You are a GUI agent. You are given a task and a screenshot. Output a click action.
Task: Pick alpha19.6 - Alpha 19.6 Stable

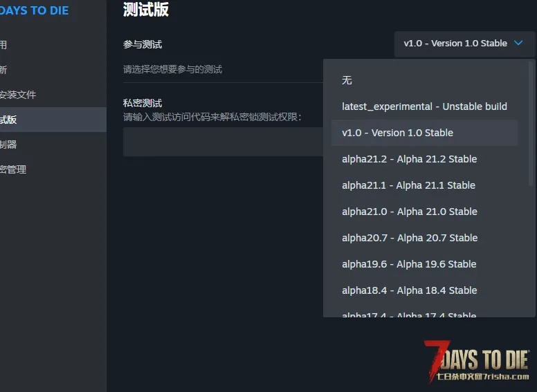pos(424,264)
